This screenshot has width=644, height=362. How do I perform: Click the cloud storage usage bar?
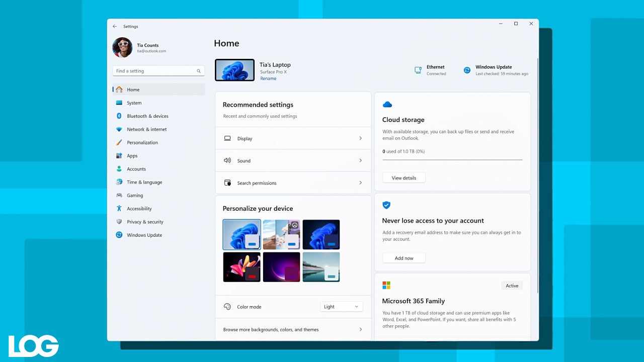click(452, 160)
